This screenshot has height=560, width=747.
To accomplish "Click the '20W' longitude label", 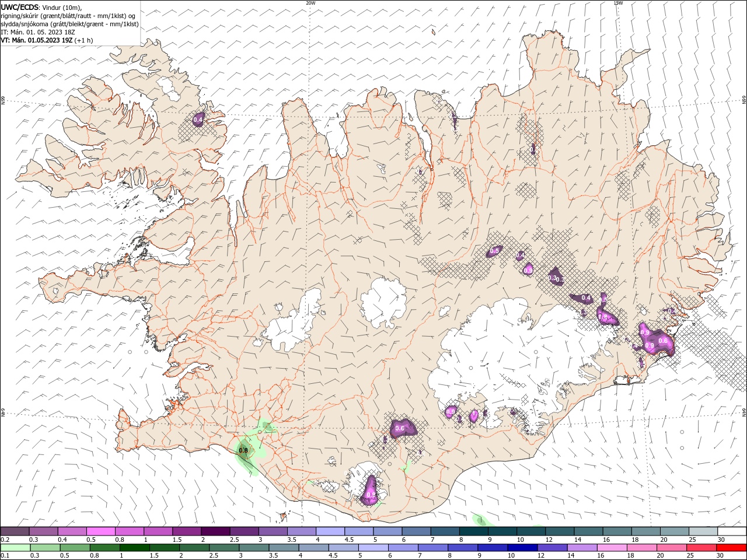I will click(x=310, y=3).
